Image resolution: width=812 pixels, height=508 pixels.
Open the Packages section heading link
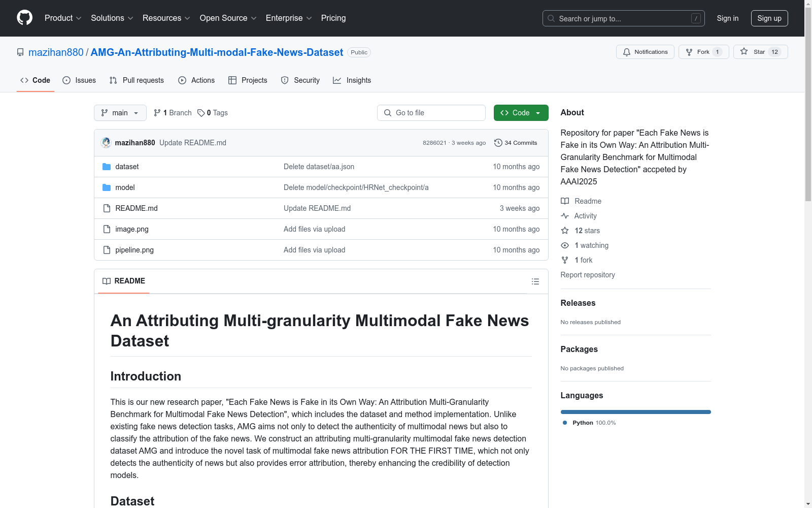coord(579,349)
